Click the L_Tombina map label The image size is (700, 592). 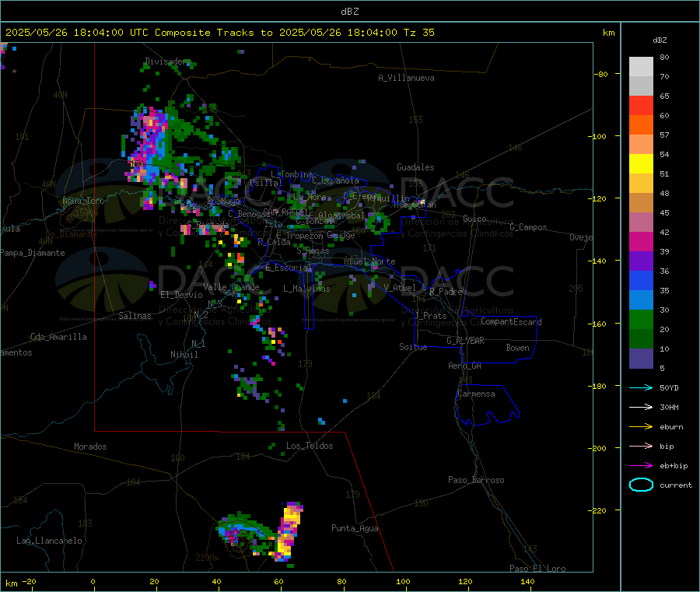tap(292, 174)
